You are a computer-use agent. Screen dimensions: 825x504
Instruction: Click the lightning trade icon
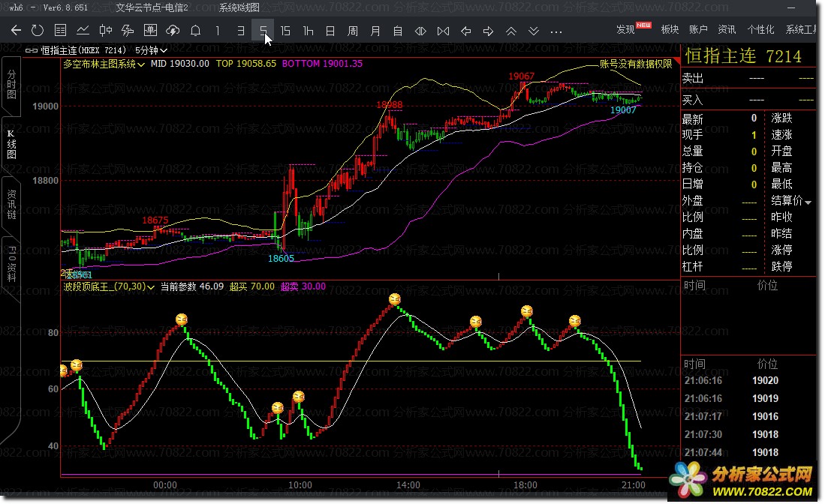pos(128,31)
